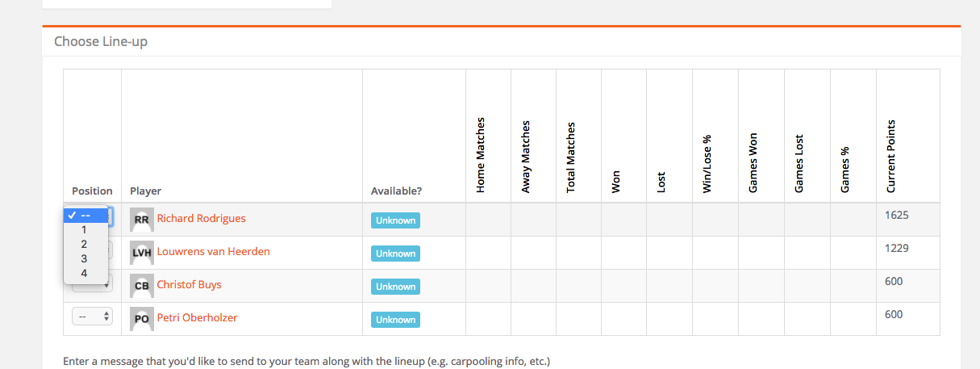Choose position 1 in the open dropdown
This screenshot has width=980, height=369.
pos(84,230)
